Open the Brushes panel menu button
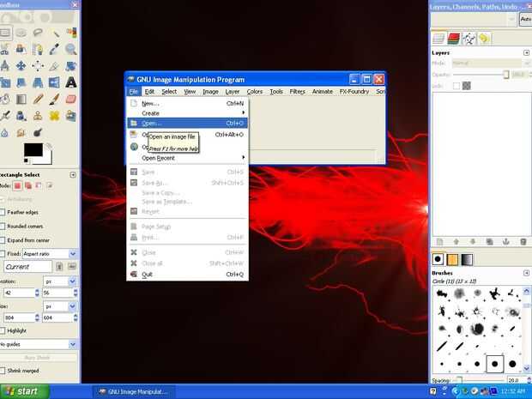532x399 pixels. [526, 273]
